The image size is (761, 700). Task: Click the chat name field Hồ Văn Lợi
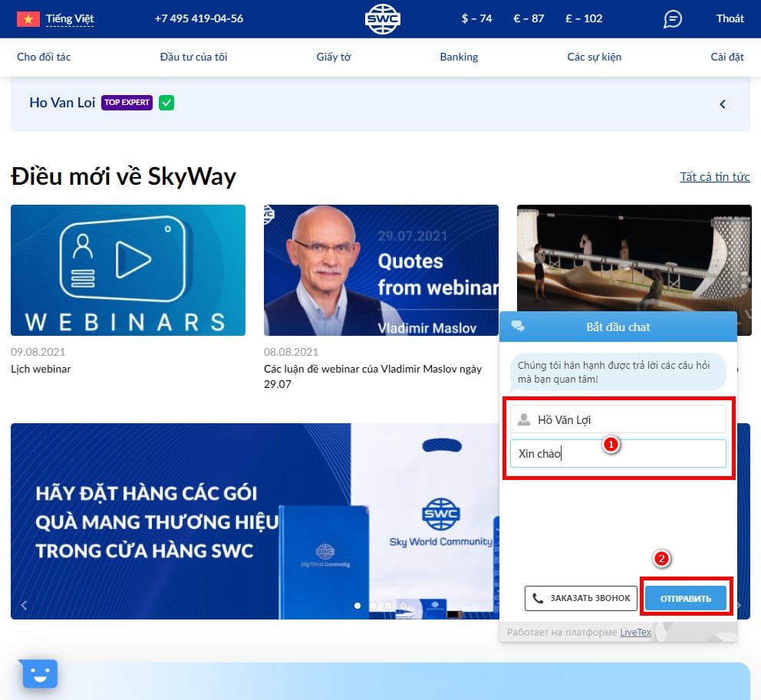pyautogui.click(x=618, y=419)
